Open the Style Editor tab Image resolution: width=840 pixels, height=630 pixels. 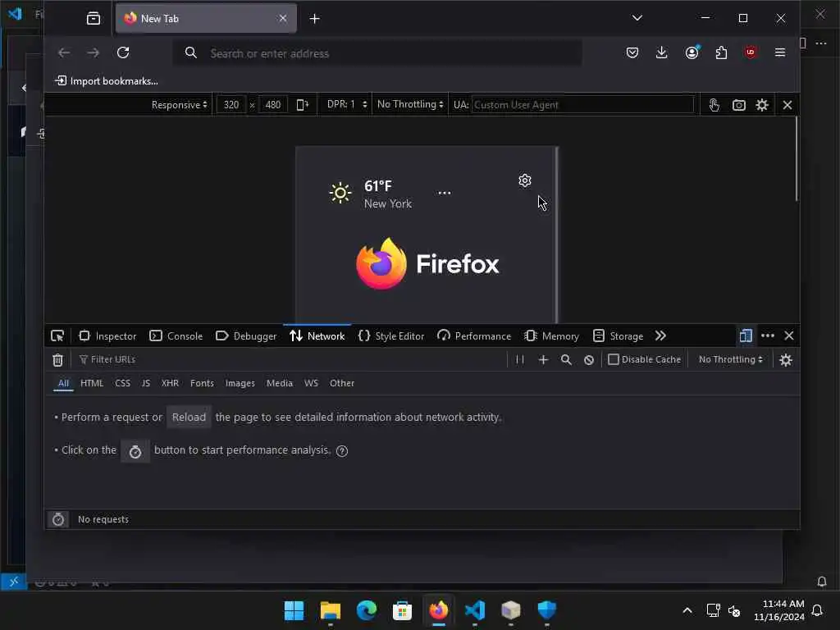point(391,336)
